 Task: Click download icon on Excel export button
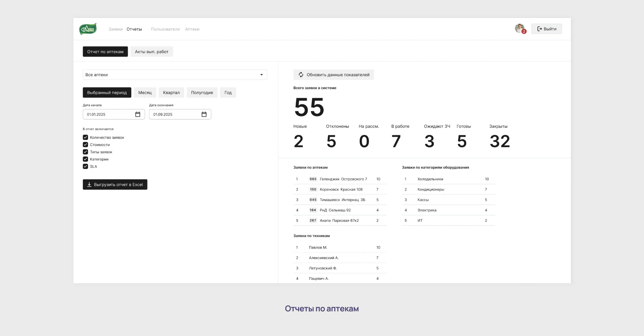click(90, 184)
